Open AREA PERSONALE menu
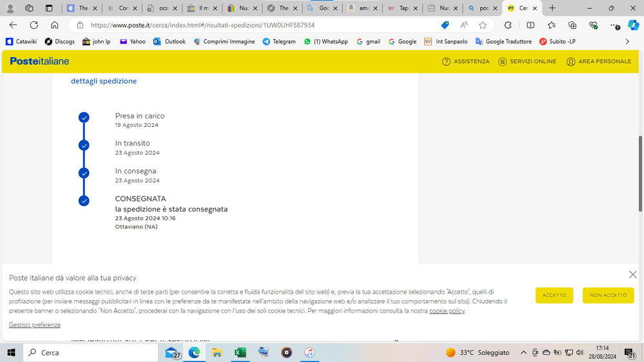The height and width of the screenshot is (362, 644). point(599,61)
